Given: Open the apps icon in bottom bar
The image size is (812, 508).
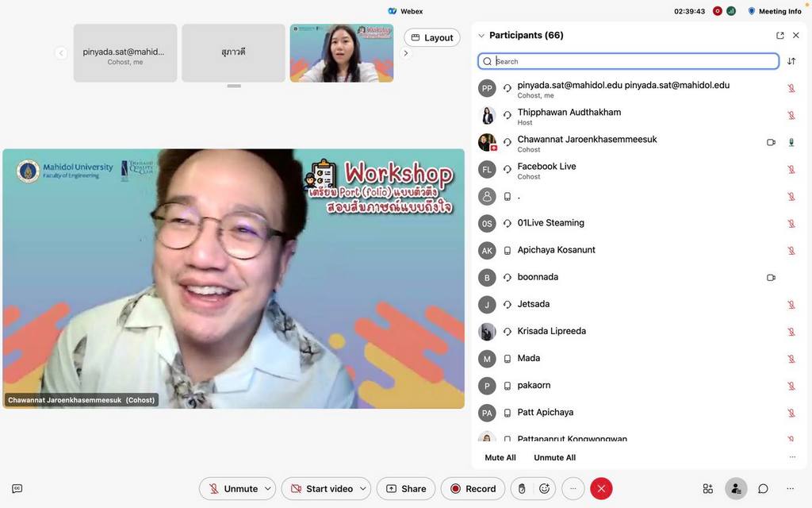Looking at the screenshot, I should click(708, 489).
